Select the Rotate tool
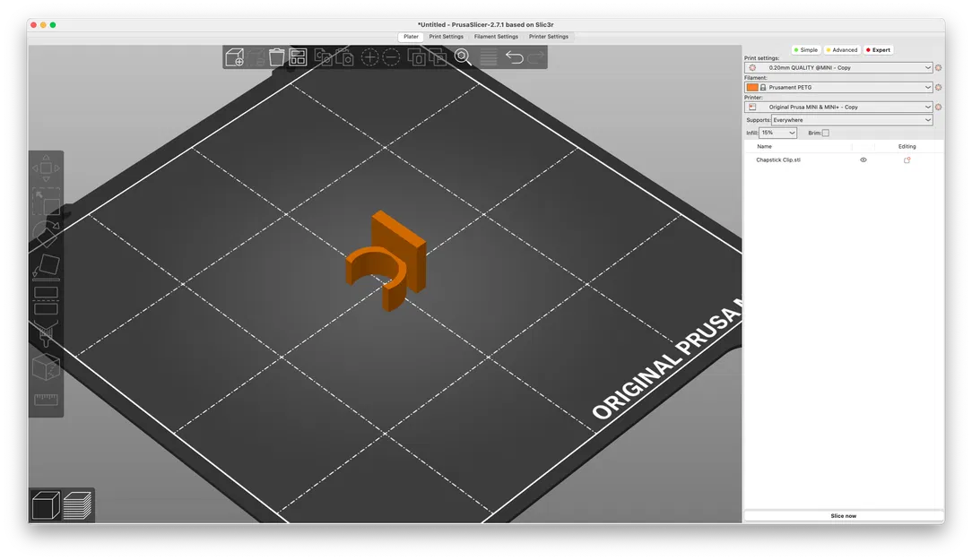The width and height of the screenshot is (972, 560). pos(46,234)
